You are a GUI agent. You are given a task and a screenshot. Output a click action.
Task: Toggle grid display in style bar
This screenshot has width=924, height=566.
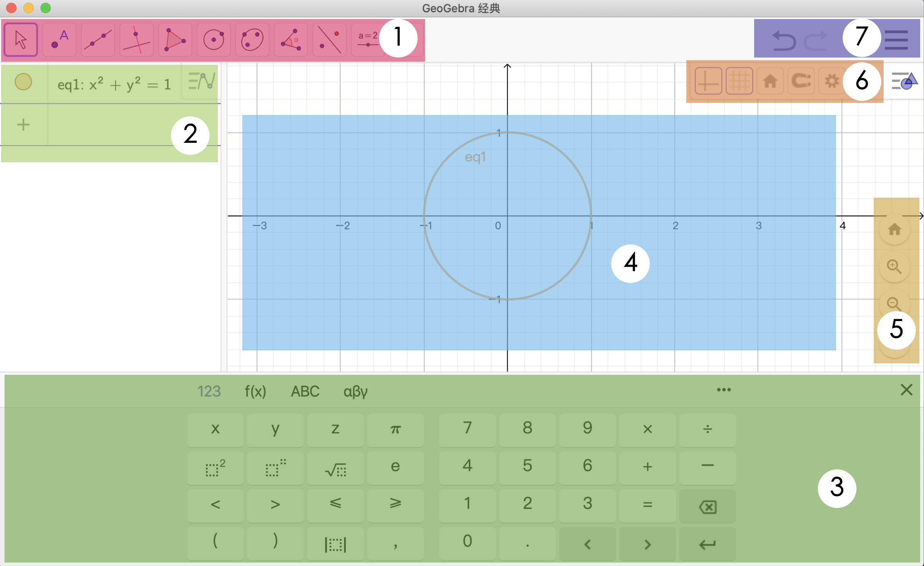[739, 81]
